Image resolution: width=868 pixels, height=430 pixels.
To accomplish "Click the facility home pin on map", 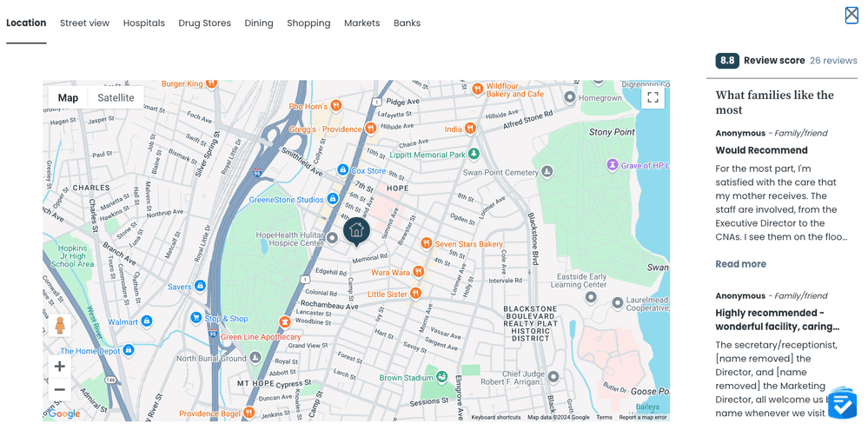I will (356, 231).
